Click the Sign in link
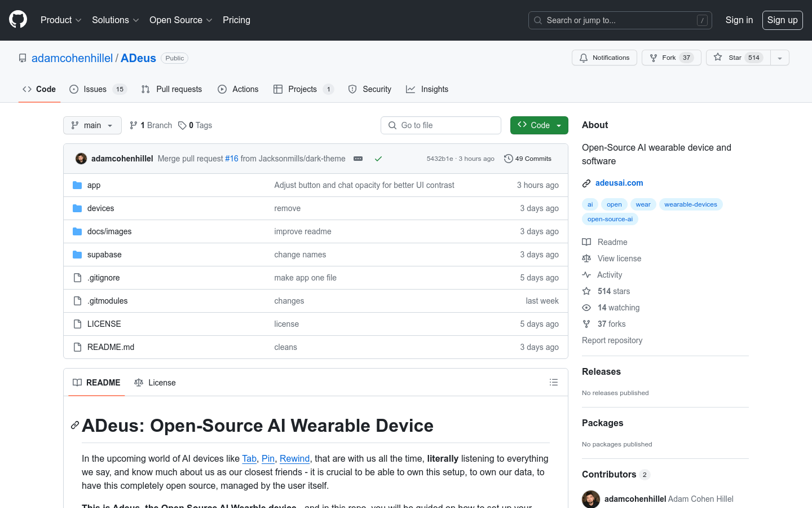812x508 pixels. tap(739, 20)
